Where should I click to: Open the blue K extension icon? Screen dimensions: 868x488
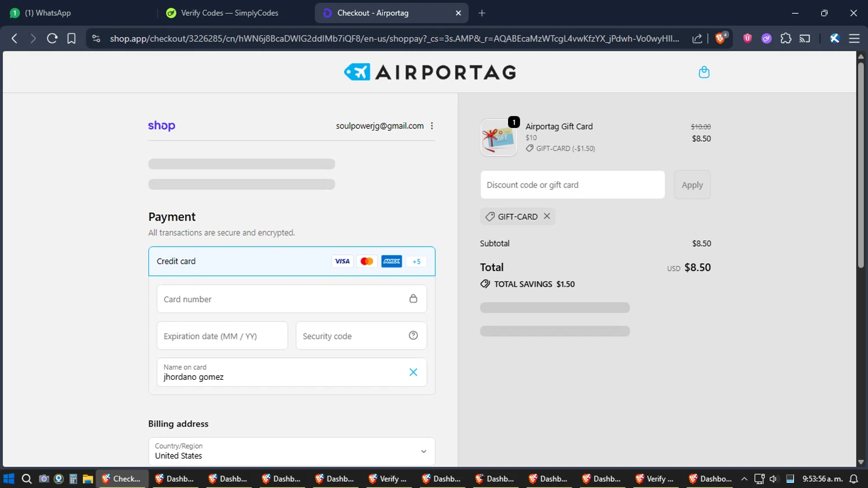pyautogui.click(x=834, y=38)
